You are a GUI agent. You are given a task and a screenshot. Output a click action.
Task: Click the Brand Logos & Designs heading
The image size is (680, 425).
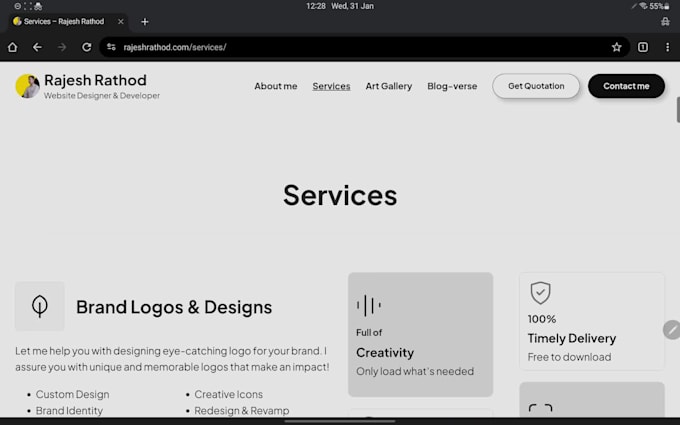[174, 307]
